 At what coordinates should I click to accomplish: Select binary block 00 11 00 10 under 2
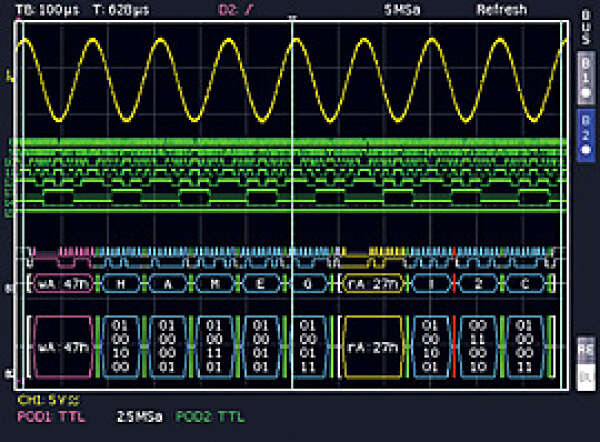[x=478, y=347]
